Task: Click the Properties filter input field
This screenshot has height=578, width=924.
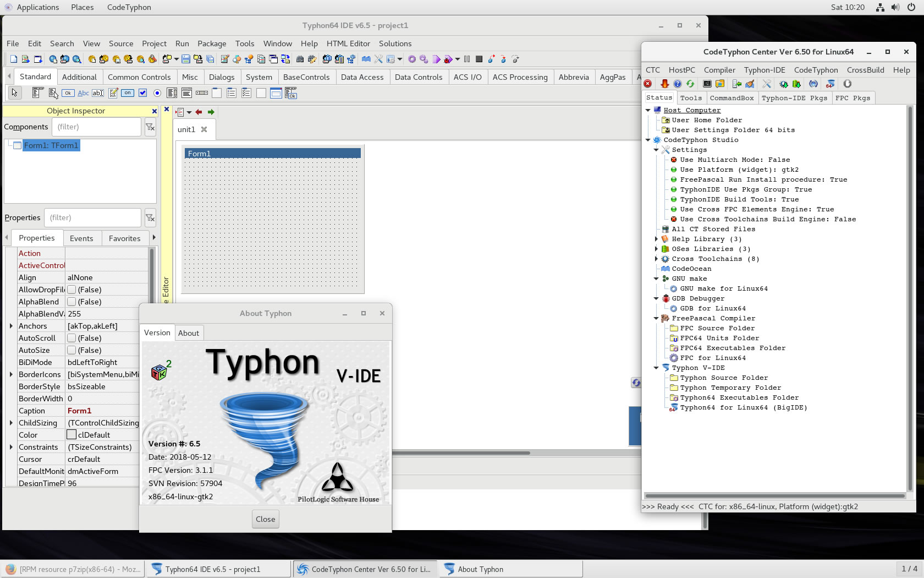Action: coord(93,218)
